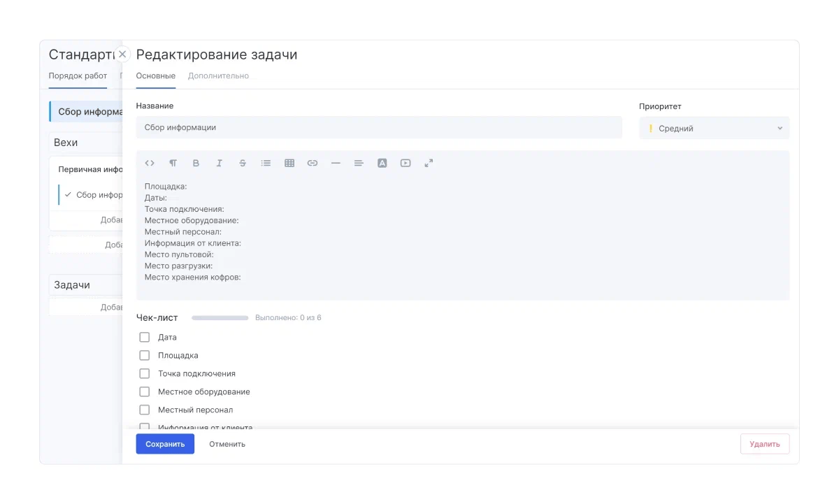Apply italic formatting in the editor
This screenshot has width=839, height=504.
pos(219,163)
